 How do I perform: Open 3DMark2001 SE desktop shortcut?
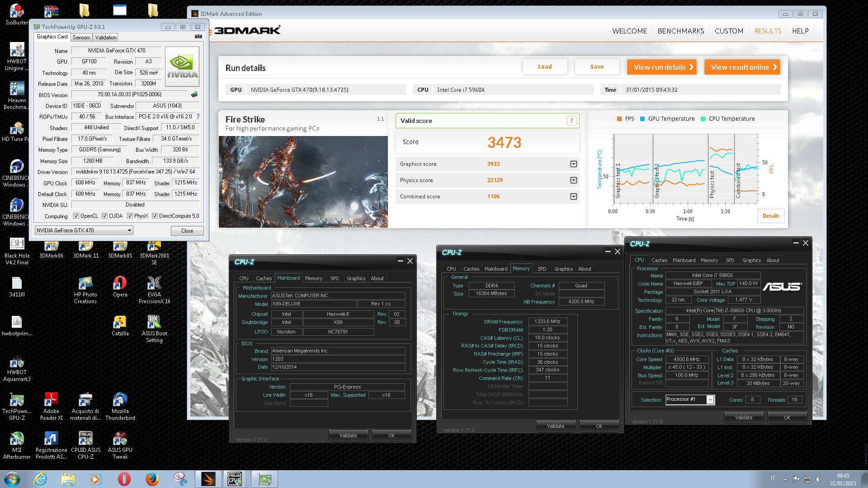tap(154, 252)
